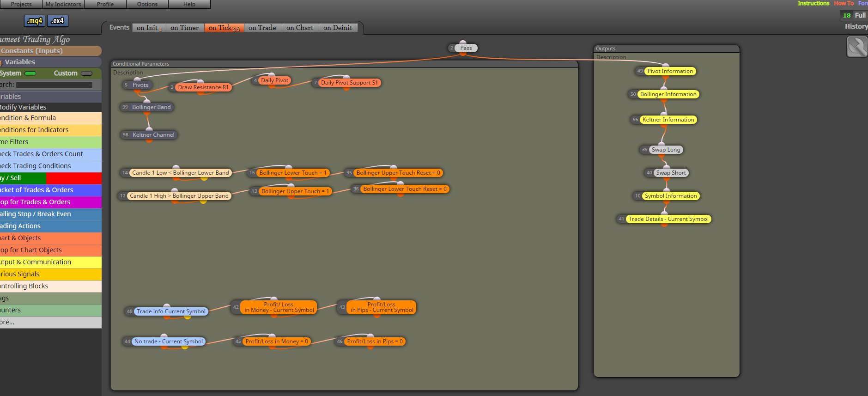Expand Trading Actions category

(51, 226)
